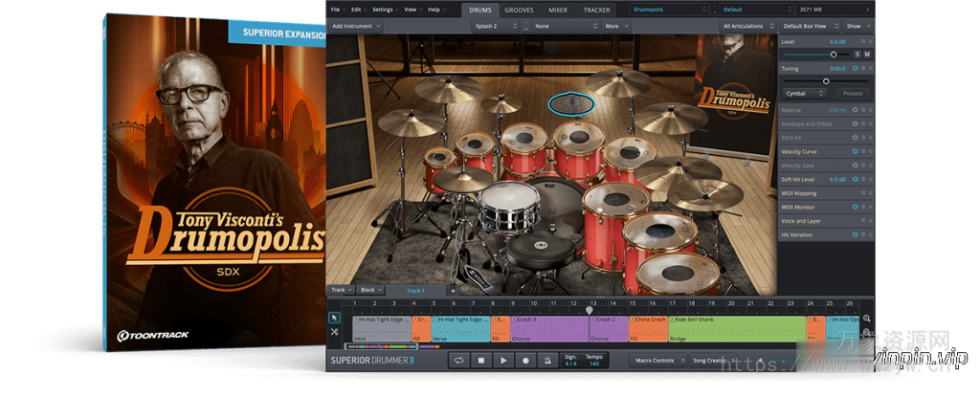Open the Block dropdown menu

(x=370, y=290)
